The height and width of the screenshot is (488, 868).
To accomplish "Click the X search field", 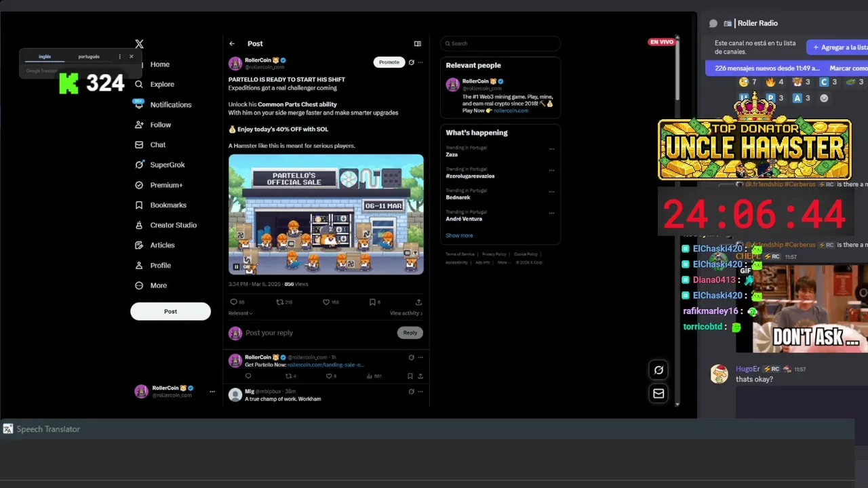I will [500, 43].
